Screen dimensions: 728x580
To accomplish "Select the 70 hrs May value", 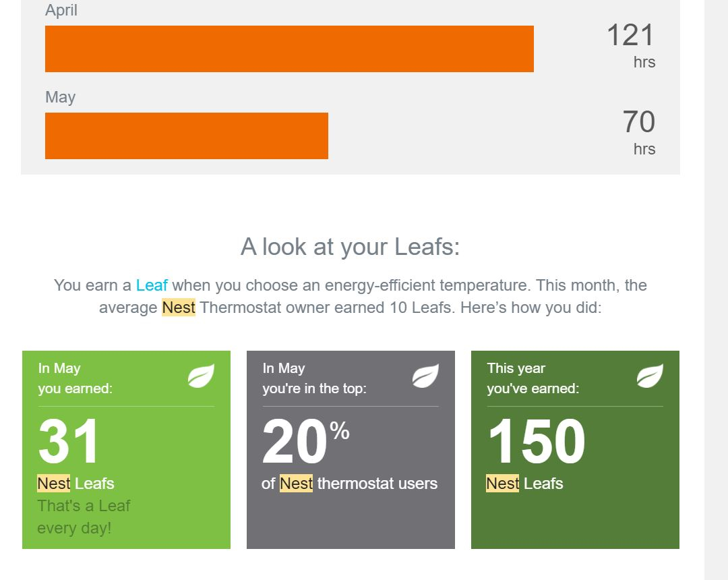I will click(x=638, y=132).
